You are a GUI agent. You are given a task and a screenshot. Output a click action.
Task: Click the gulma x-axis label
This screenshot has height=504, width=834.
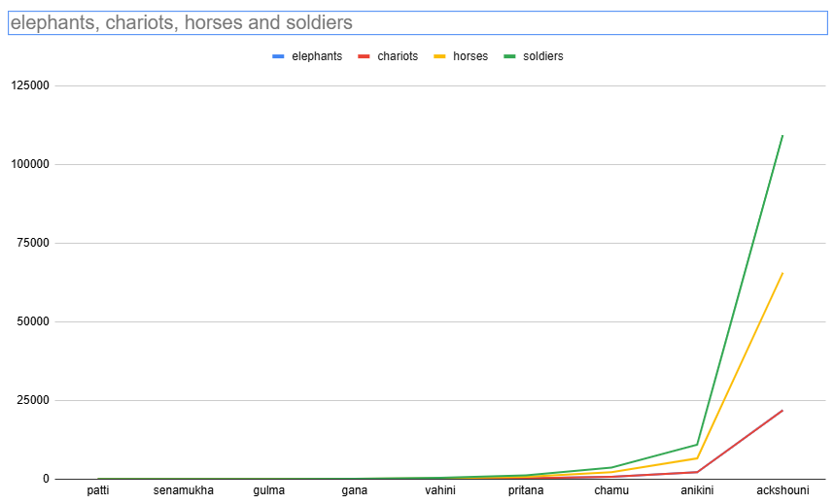(269, 490)
